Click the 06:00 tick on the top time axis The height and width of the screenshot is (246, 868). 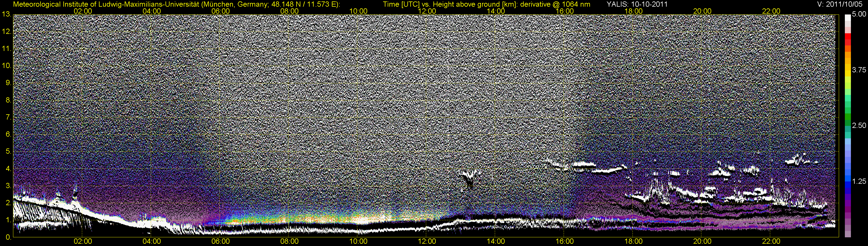click(221, 11)
